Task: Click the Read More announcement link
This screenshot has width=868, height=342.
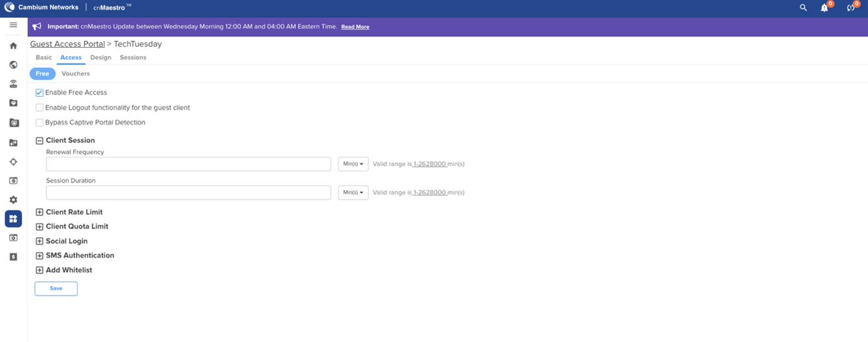Action: coord(355,27)
